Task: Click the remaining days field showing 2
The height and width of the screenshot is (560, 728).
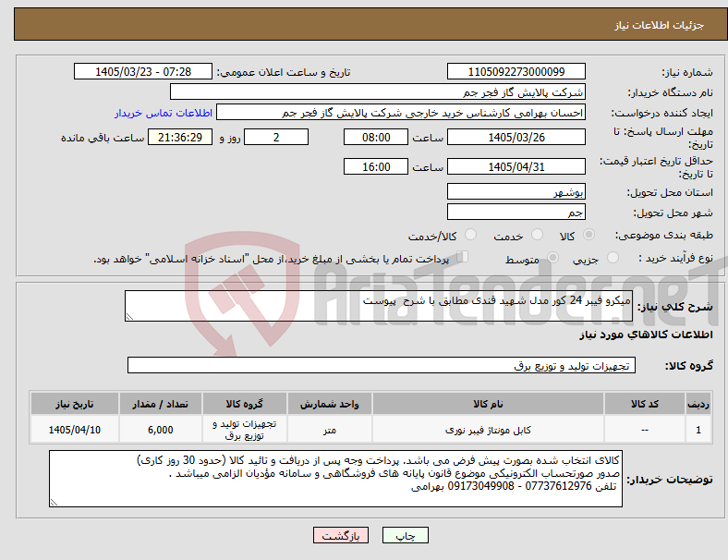Action: coord(276,138)
